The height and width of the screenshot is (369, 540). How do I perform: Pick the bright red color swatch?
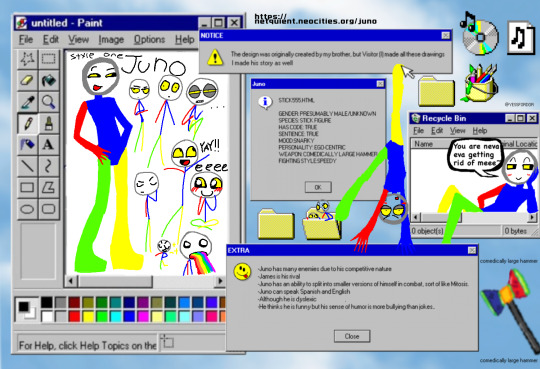coord(74,316)
